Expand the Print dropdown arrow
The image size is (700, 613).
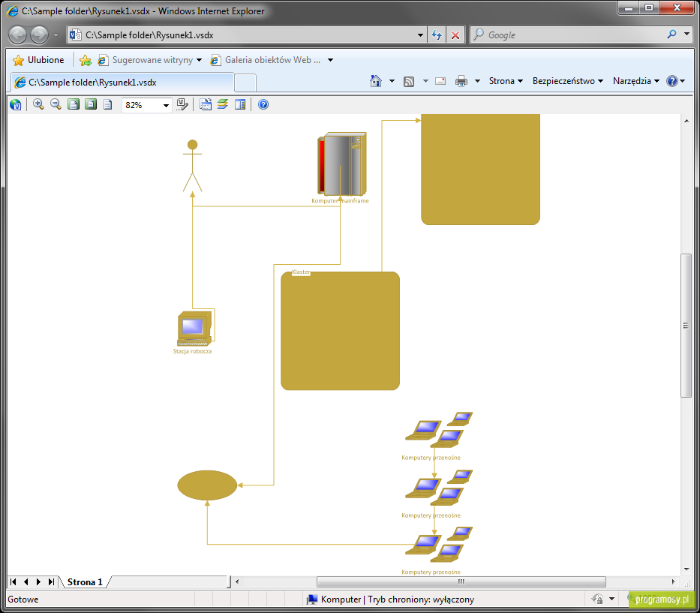[x=477, y=81]
